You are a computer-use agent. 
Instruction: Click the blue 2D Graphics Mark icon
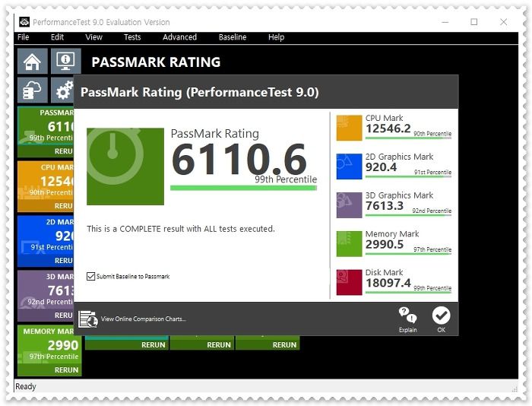click(x=349, y=167)
